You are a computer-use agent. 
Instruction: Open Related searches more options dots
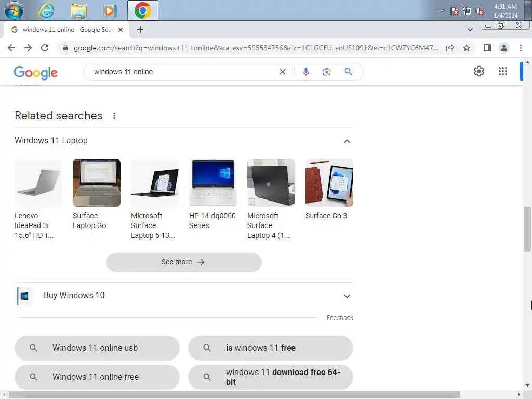[114, 116]
